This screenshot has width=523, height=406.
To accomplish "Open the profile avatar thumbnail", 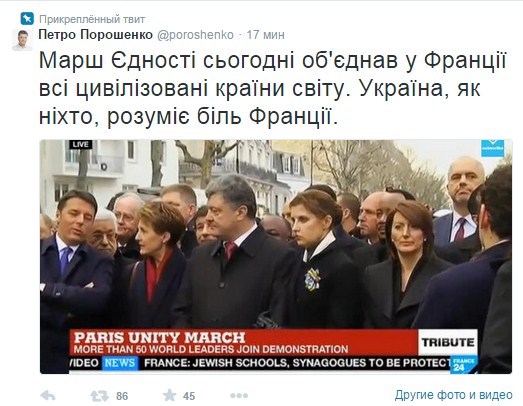I will [x=22, y=40].
